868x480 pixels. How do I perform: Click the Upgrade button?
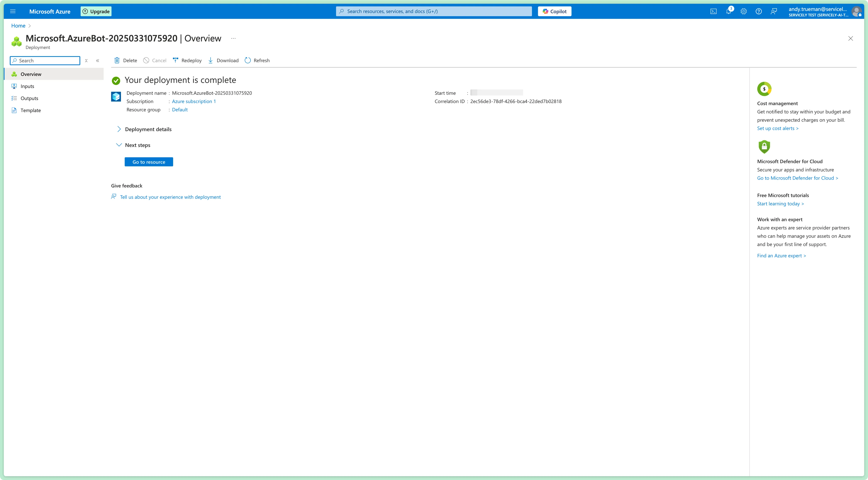(96, 11)
